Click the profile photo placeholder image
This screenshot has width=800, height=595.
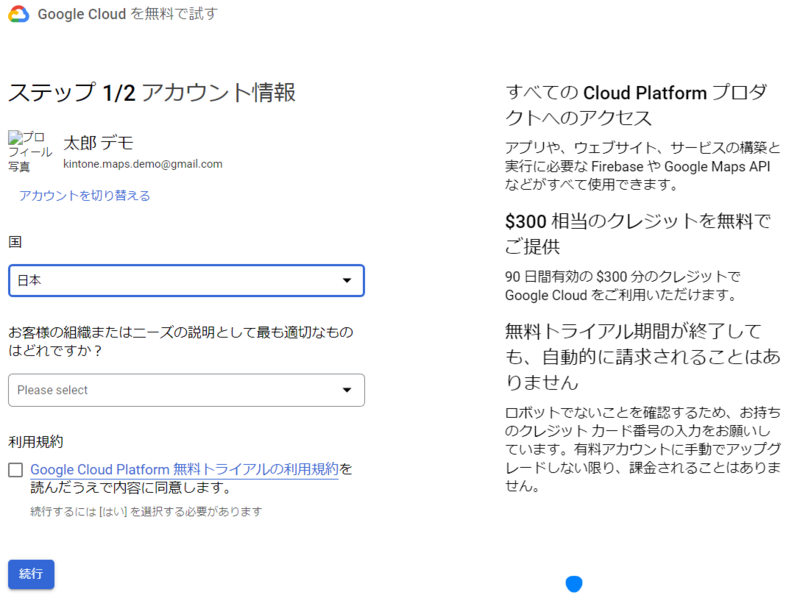point(29,152)
